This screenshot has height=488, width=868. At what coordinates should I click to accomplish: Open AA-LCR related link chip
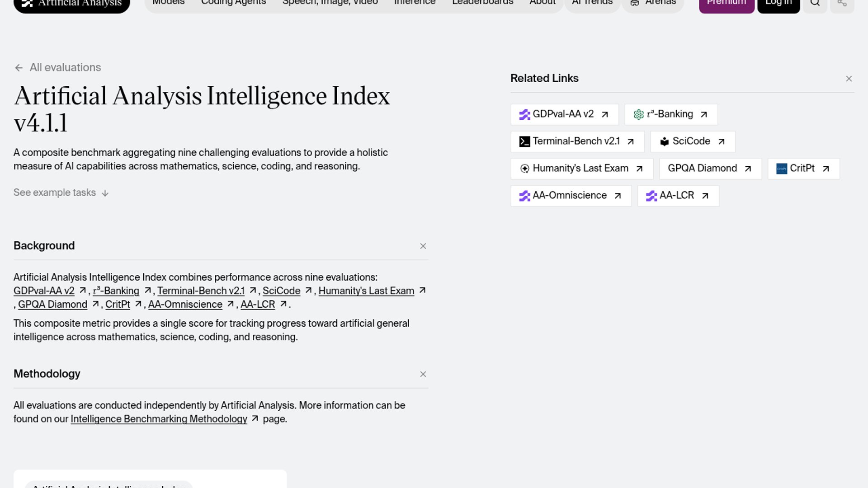(x=678, y=196)
